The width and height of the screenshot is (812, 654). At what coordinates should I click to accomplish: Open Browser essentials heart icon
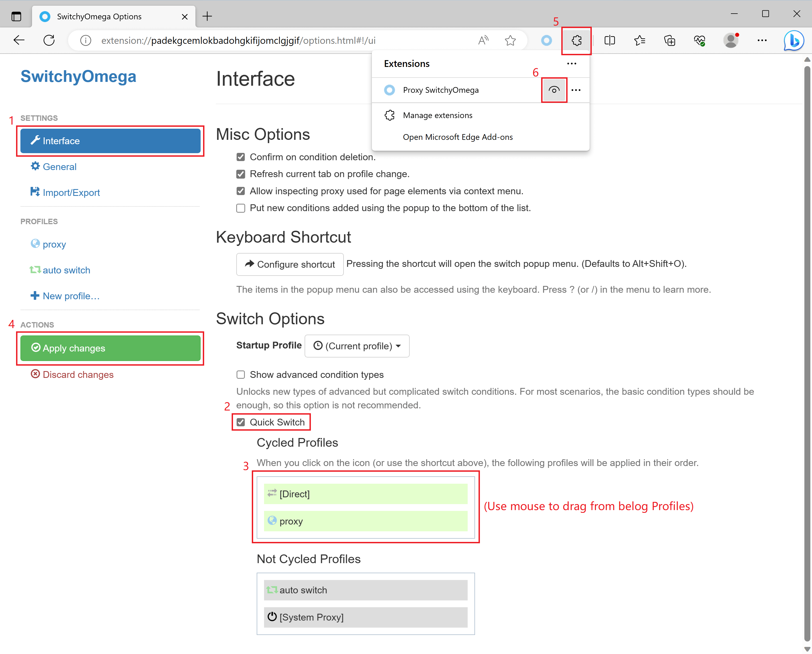point(700,40)
